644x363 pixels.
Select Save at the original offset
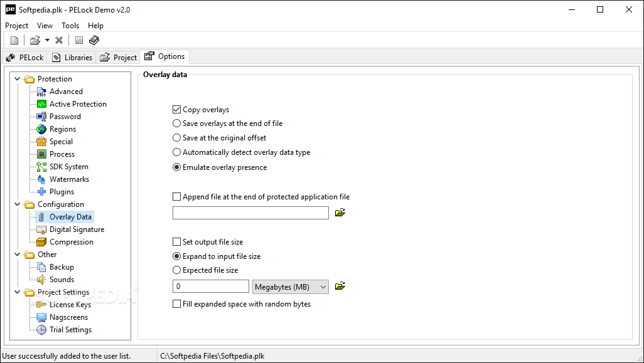pyautogui.click(x=176, y=137)
